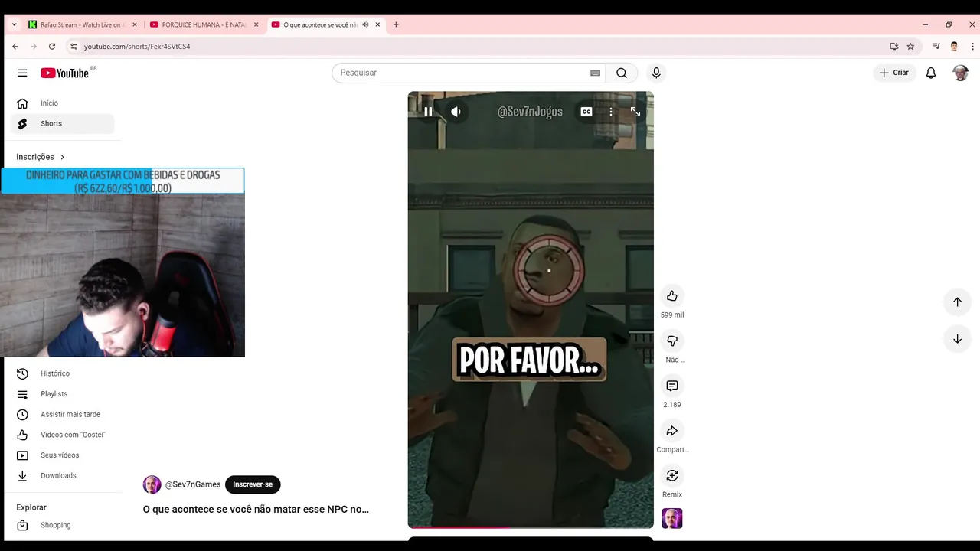Start voice search with the microphone
Image resolution: width=980 pixels, height=551 pixels.
pos(655,73)
